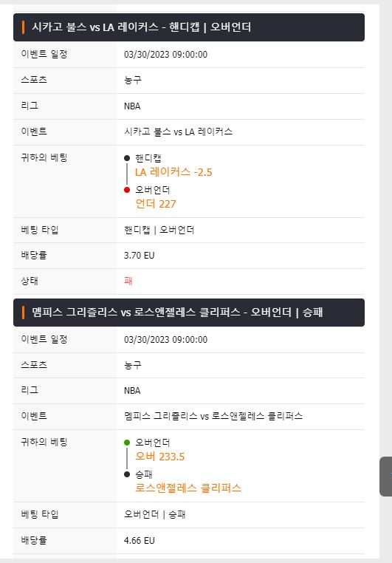Open 시카고 불스 vs LA 레이커스 header
This screenshot has height=563, width=392.
[x=189, y=27]
